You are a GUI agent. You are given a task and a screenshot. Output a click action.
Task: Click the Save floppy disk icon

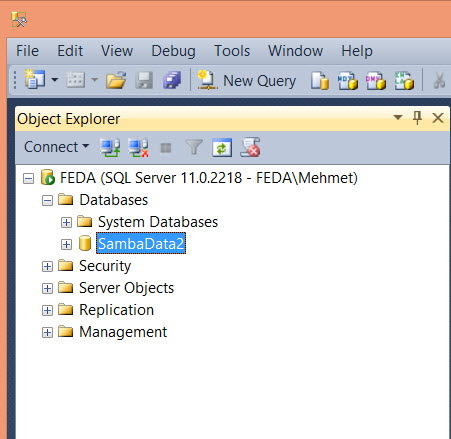click(x=144, y=80)
